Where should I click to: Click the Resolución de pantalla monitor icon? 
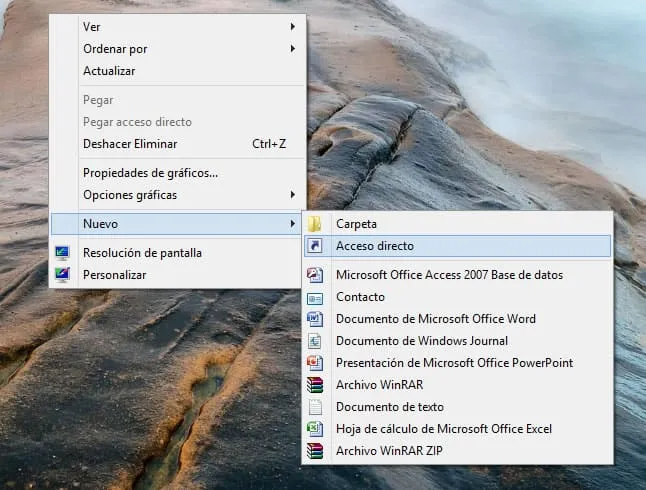63,253
